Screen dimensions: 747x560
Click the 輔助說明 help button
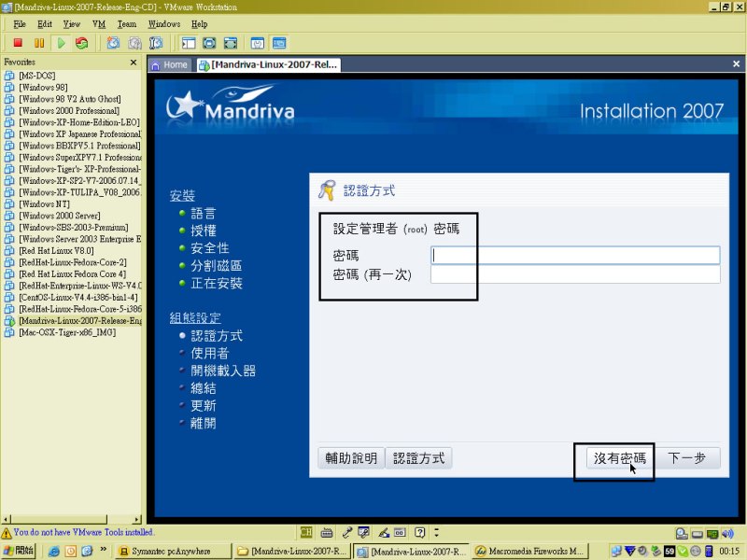[x=351, y=458]
